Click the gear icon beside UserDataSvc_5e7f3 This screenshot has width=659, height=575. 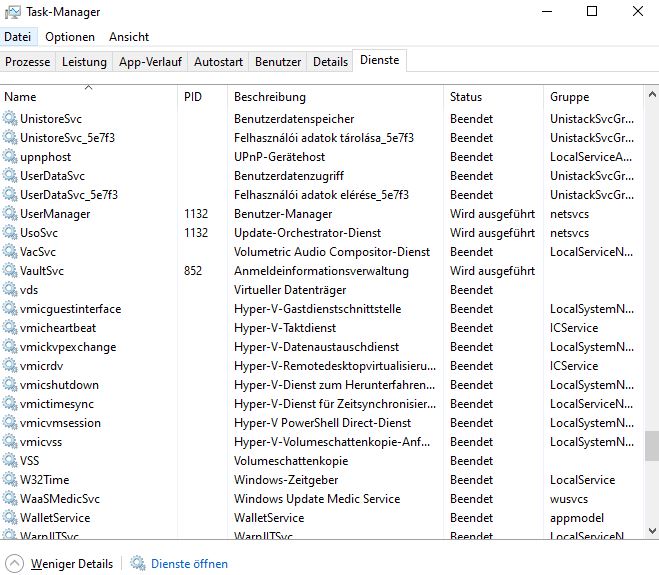click(10, 194)
